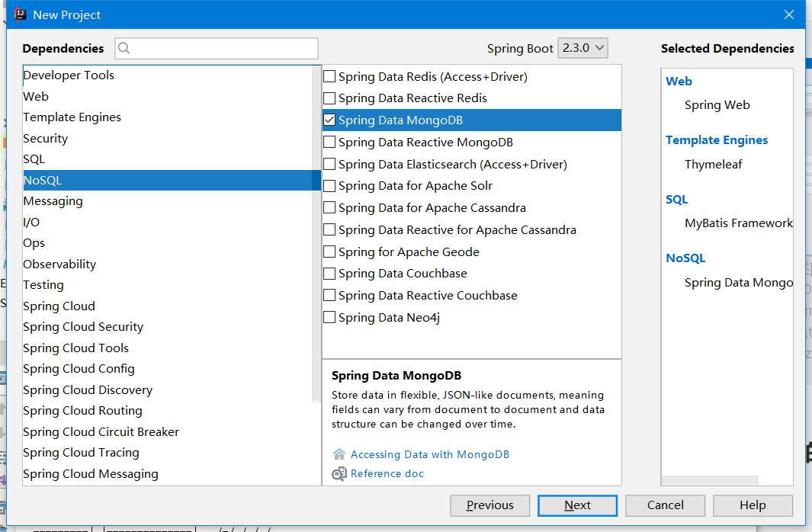This screenshot has height=532, width=812.
Task: Check Spring Data Reactive Redis
Action: [x=329, y=98]
